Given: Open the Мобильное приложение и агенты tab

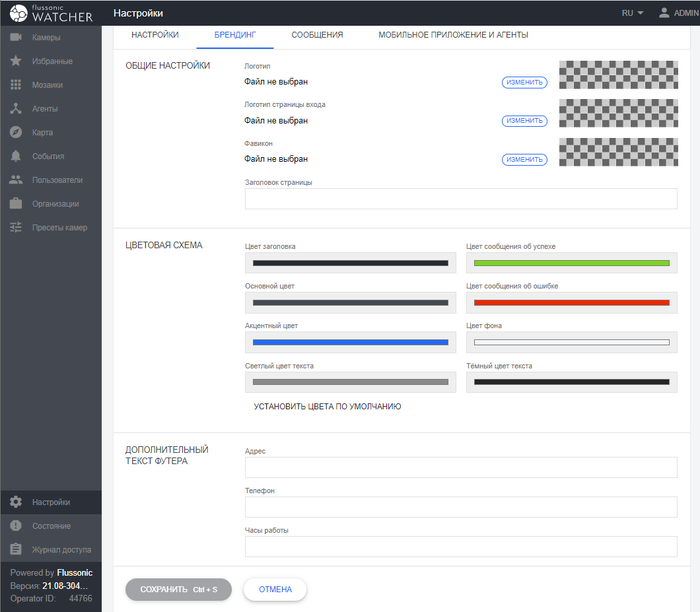Looking at the screenshot, I should [453, 35].
